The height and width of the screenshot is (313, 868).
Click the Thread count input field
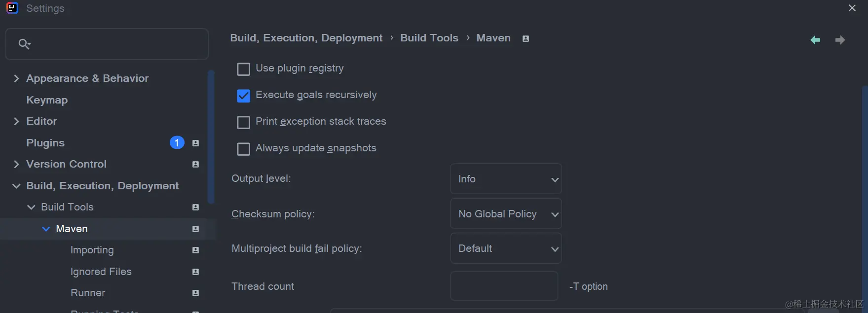tap(504, 286)
